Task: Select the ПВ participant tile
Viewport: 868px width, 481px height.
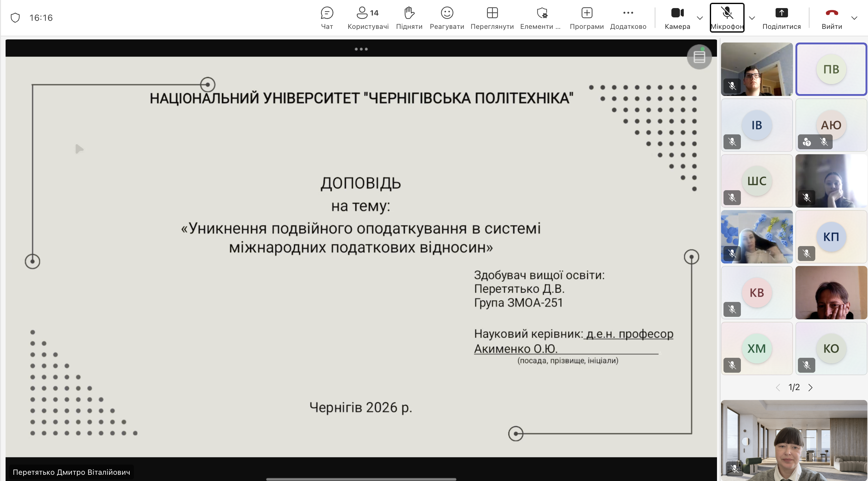Action: (x=831, y=70)
